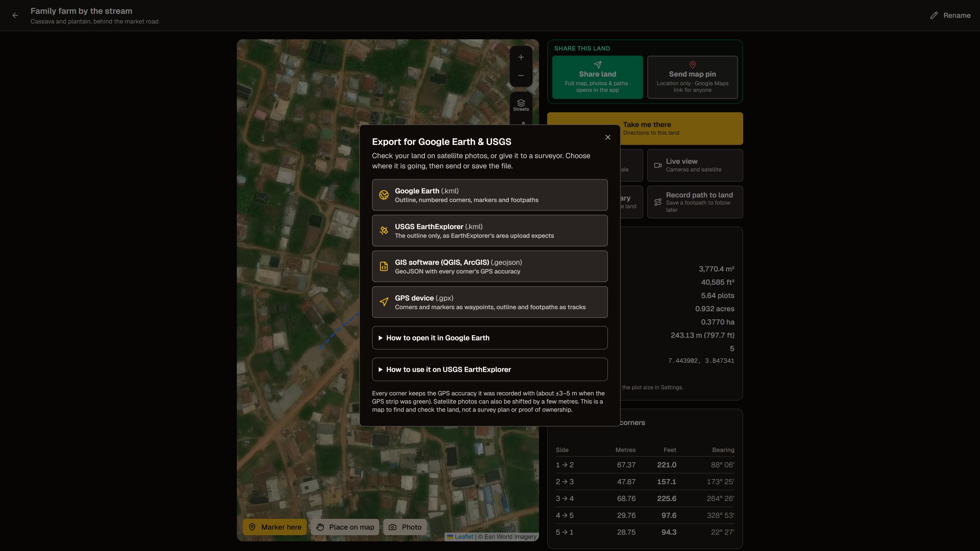Zoom out on the map
The width and height of the screenshot is (980, 551).
[x=521, y=76]
